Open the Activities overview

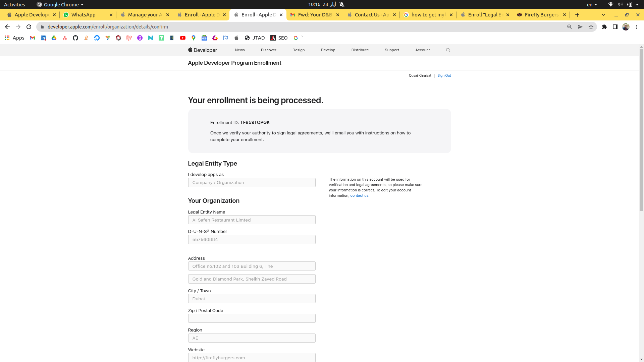[14, 4]
